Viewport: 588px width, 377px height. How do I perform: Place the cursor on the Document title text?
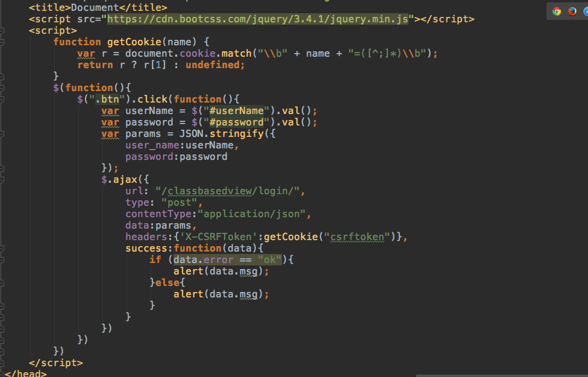coord(95,7)
